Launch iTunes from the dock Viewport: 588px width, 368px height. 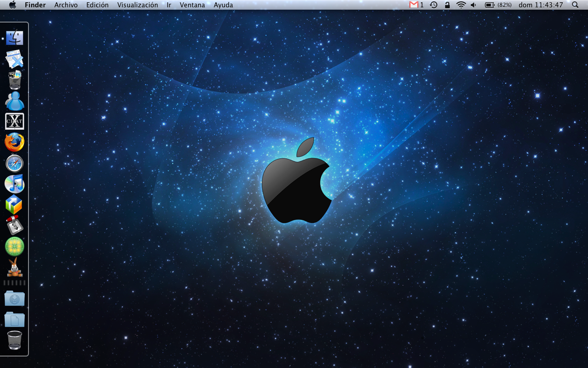[15, 184]
